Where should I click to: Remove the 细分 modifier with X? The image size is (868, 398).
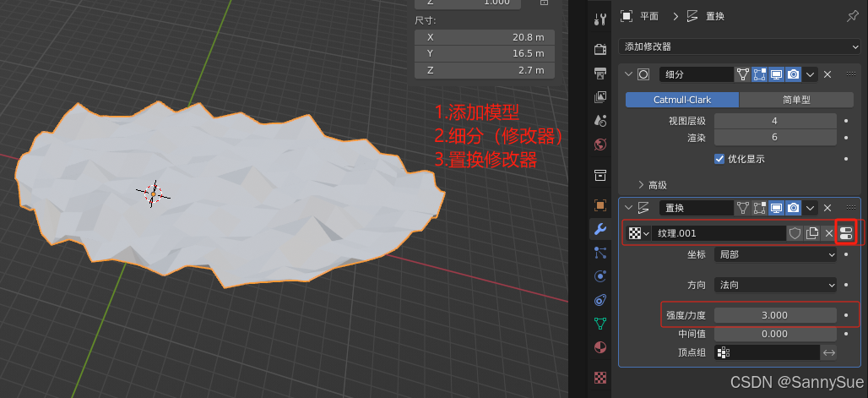(x=827, y=74)
